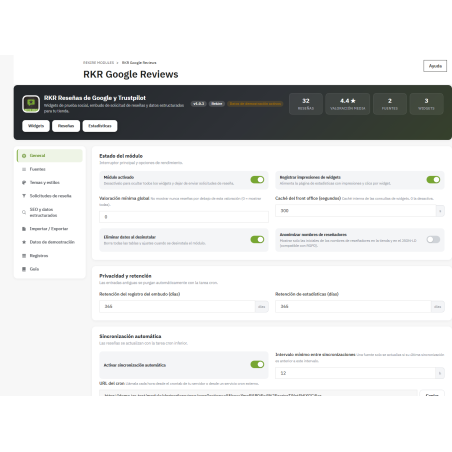Click the version badge in header
Viewport: 452px width, 452px height.
[199, 104]
